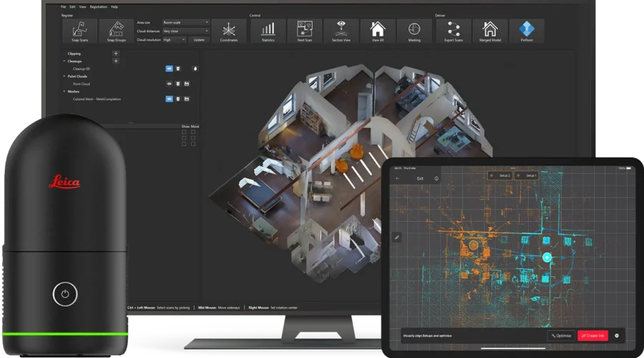Open the Merged Model tool
Screen dimensions: 644x358
pyautogui.click(x=490, y=31)
